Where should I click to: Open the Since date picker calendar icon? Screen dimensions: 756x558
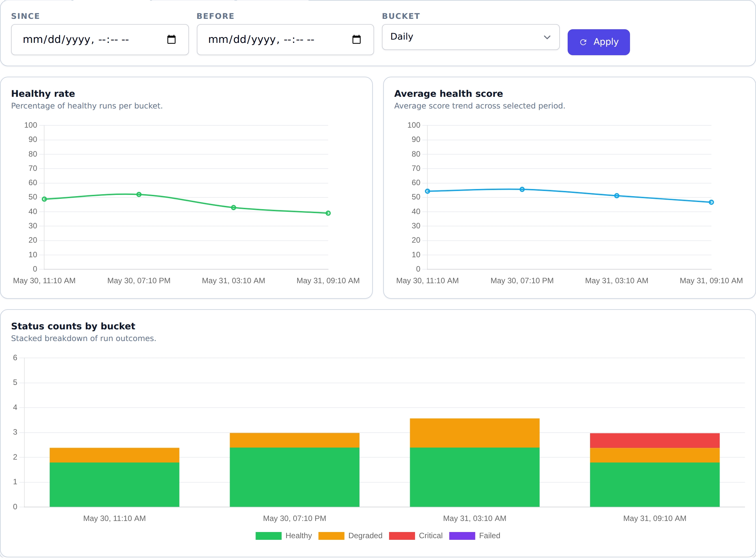click(171, 40)
